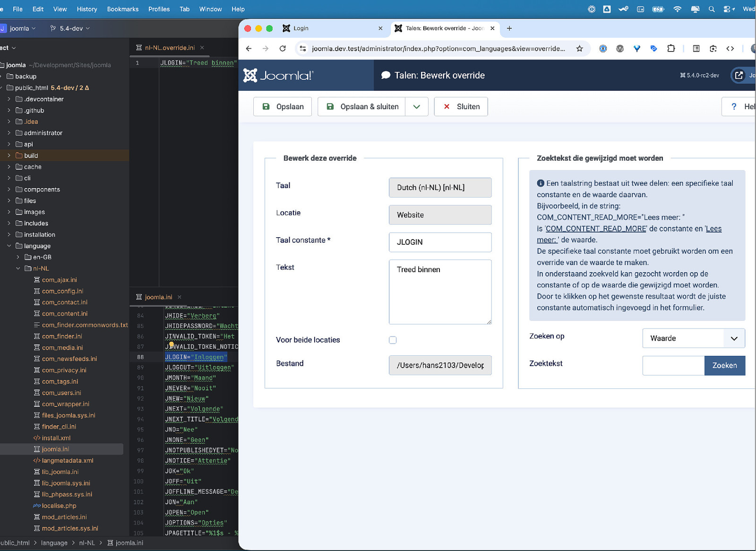Open the Bookmarks menu
Image resolution: width=756 pixels, height=551 pixels.
(x=122, y=9)
